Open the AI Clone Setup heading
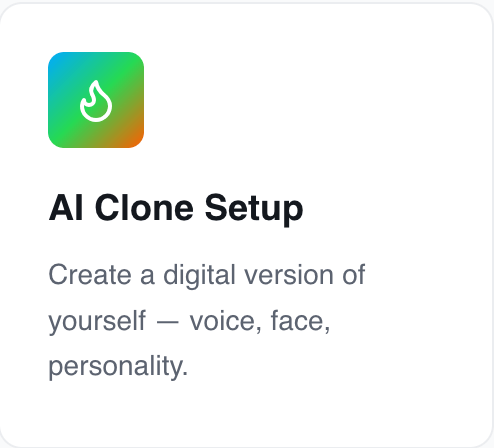494x448 pixels. [176, 208]
